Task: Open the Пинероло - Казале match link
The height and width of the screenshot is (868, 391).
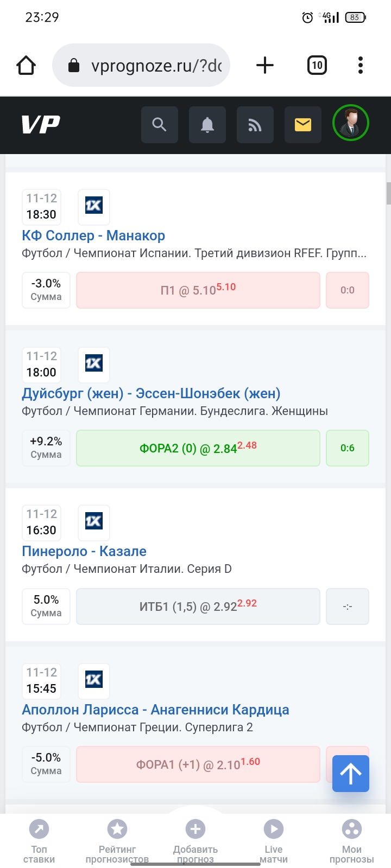Action: click(x=84, y=551)
